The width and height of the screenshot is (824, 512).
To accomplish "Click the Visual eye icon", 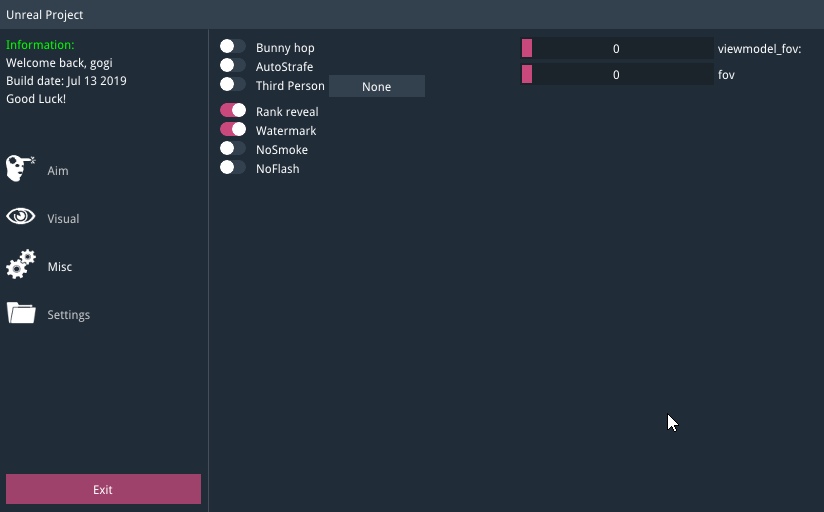I will (x=21, y=217).
